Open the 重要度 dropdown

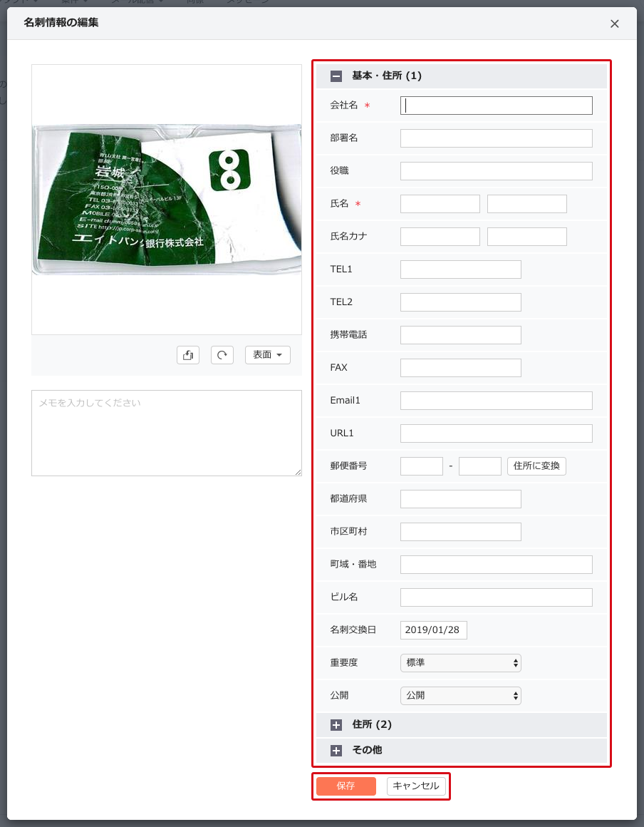click(x=461, y=663)
